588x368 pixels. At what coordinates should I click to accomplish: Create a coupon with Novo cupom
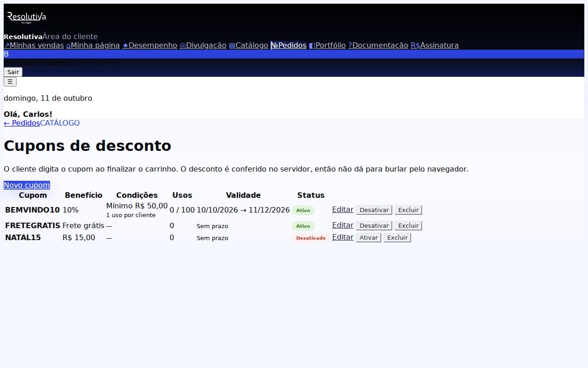(27, 185)
